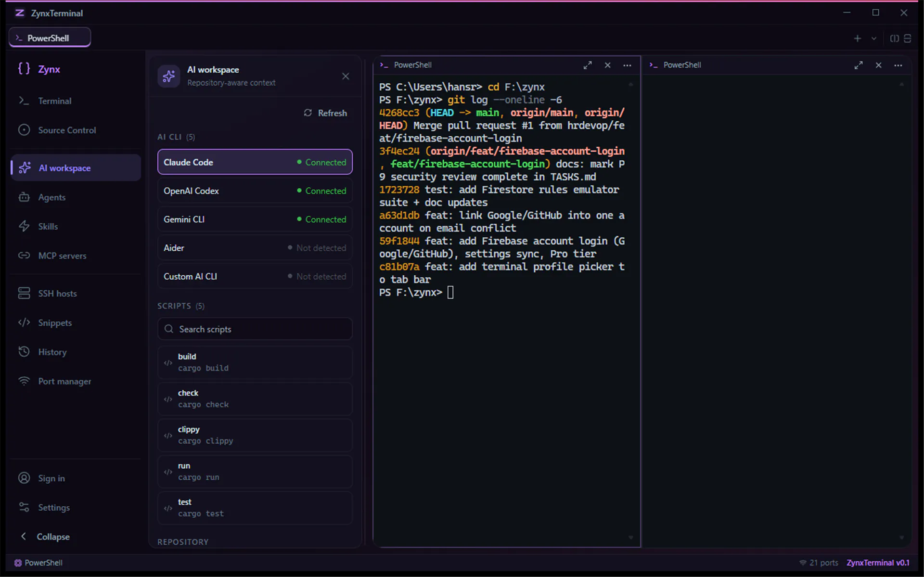Open Source Control in the sidebar

pos(75,130)
